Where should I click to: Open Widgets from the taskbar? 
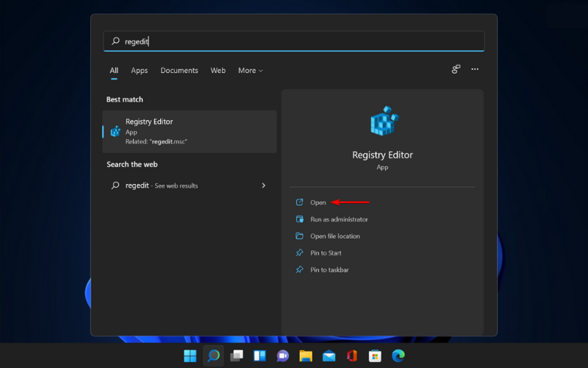(259, 355)
